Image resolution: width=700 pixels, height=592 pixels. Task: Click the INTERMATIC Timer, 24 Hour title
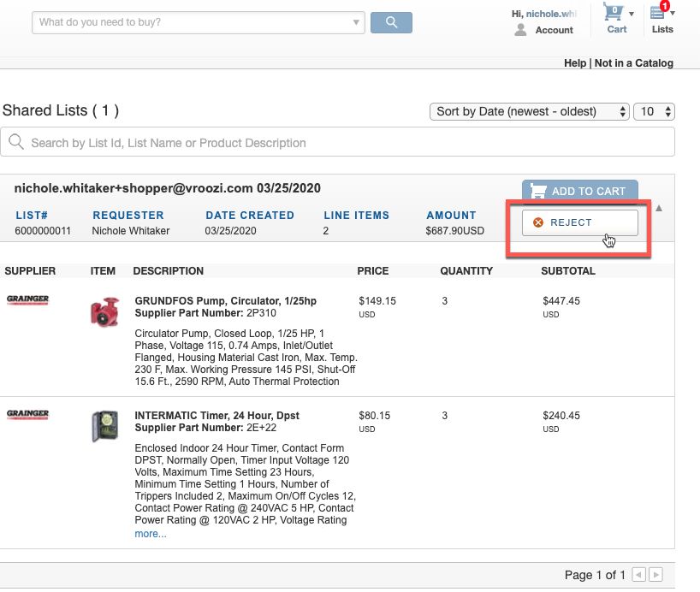pos(217,416)
